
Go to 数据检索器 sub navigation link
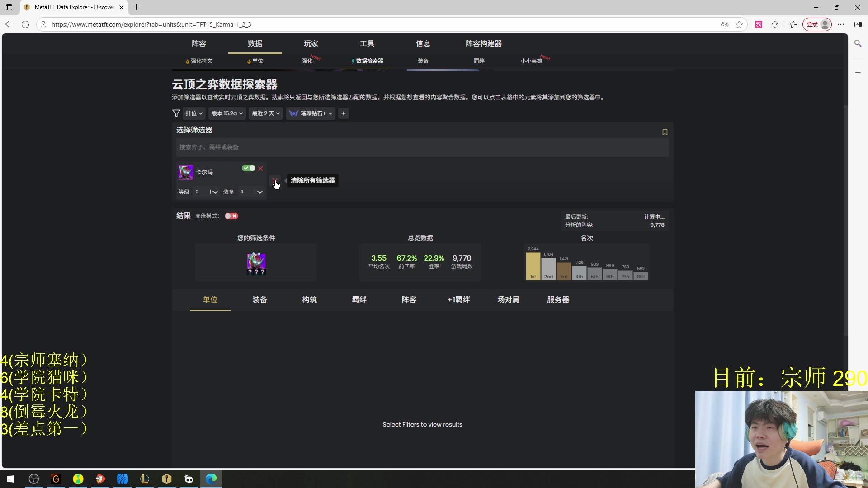(367, 61)
